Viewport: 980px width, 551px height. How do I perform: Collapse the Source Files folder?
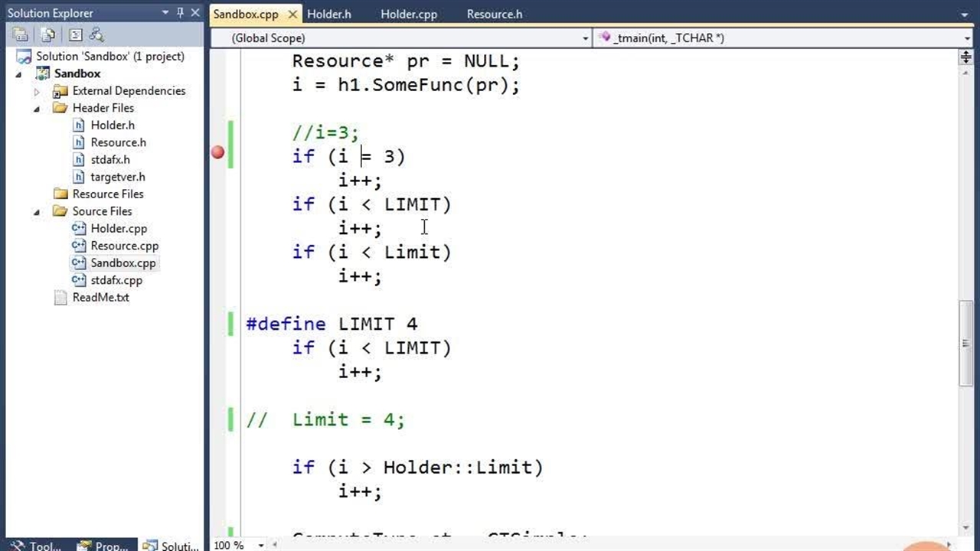pos(37,212)
